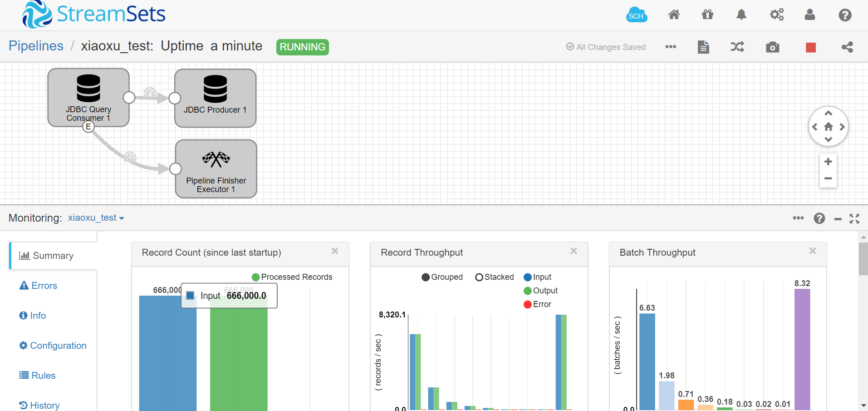Select Stacked chart mode
This screenshot has height=411, width=868.
[x=495, y=277]
